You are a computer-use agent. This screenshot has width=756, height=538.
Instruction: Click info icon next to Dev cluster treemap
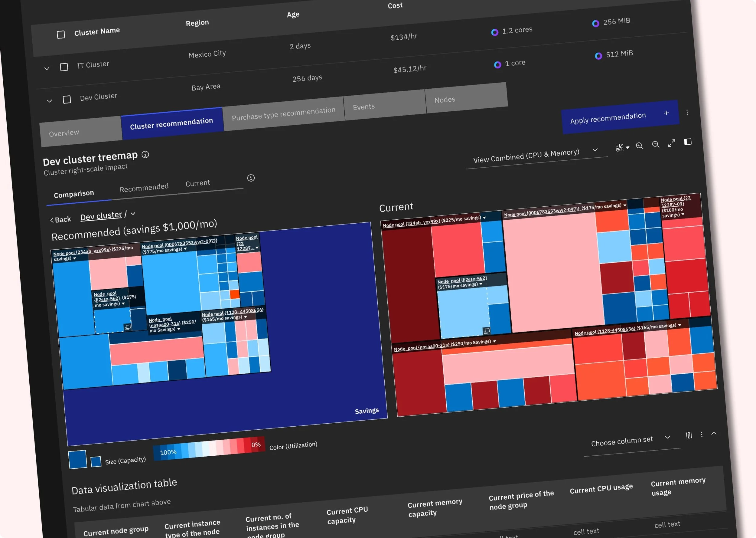pyautogui.click(x=145, y=154)
